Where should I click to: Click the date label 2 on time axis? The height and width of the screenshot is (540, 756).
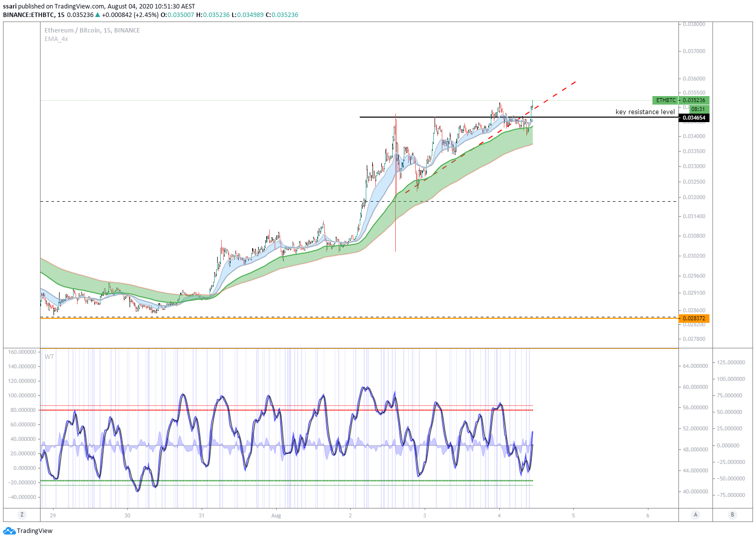tap(350, 515)
